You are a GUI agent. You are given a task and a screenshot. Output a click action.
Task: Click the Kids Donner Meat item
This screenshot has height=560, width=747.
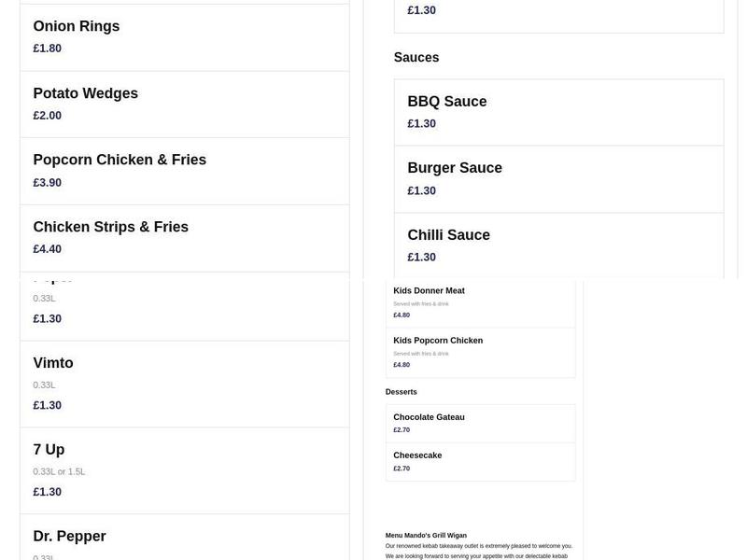click(x=481, y=302)
